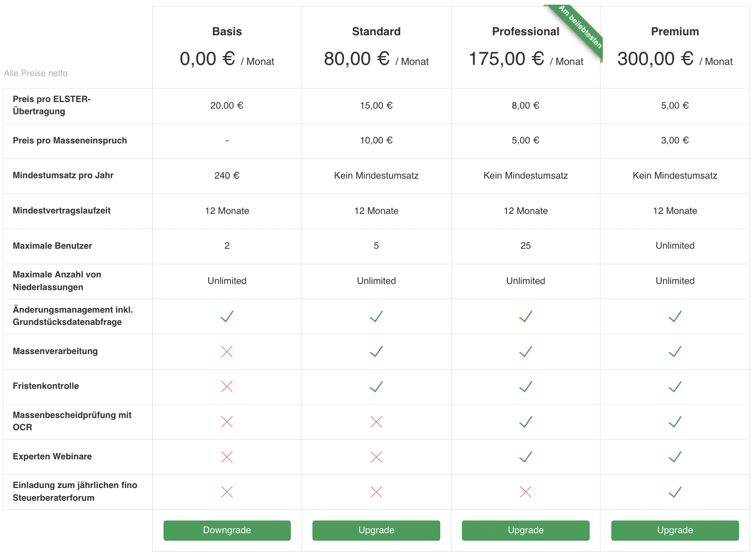Screen dimensions: 756x552
Task: Click green check for Experten Webinare in Premium
Action: (675, 457)
